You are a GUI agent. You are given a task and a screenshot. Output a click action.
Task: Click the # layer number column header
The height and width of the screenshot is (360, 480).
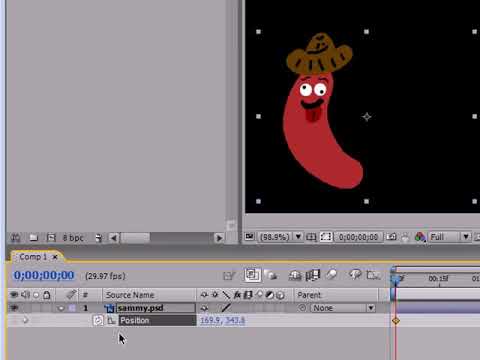point(85,295)
